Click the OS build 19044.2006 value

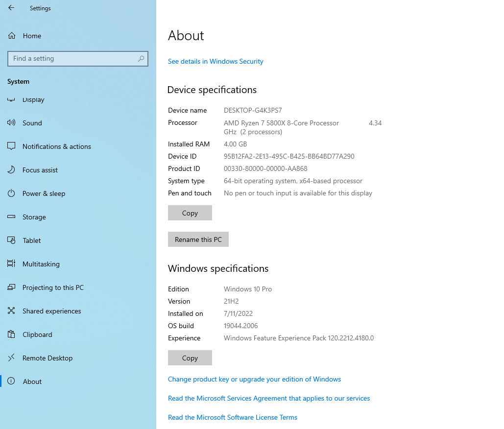241,326
